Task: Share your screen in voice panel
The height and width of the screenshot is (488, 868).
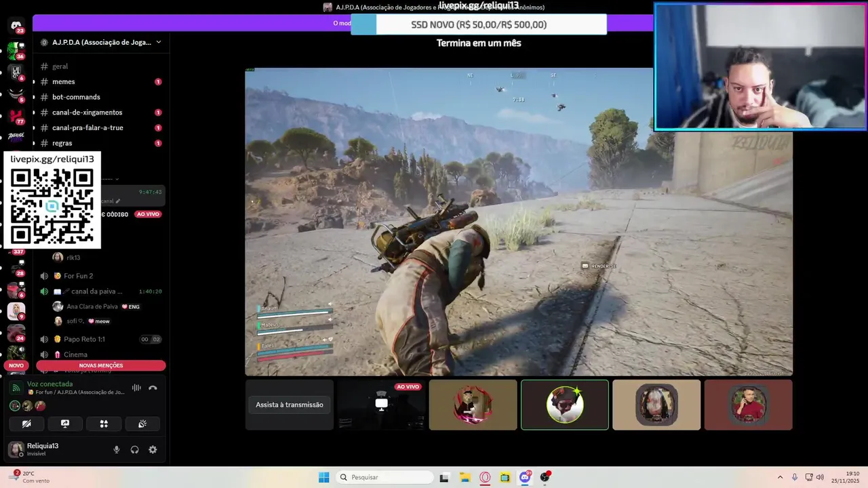Action: click(x=65, y=424)
